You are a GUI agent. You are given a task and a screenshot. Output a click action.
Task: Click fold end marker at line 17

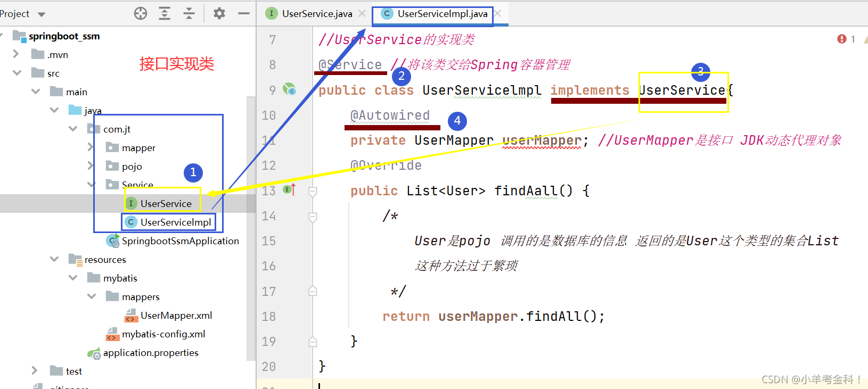[313, 291]
